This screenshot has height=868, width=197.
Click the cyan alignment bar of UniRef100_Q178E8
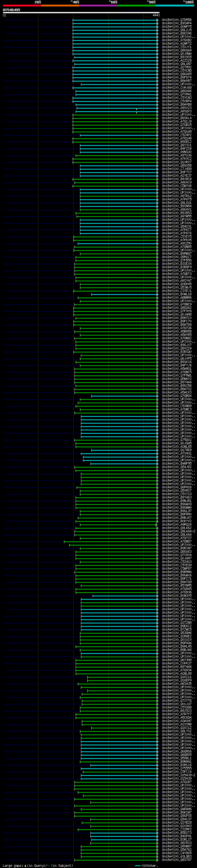(125, 450)
